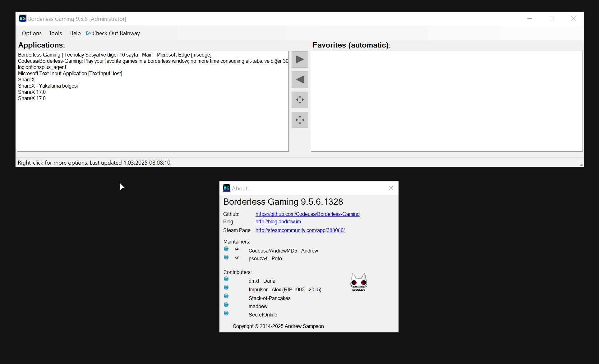Open the Help menu
Image resolution: width=599 pixels, height=364 pixels.
pyautogui.click(x=75, y=33)
